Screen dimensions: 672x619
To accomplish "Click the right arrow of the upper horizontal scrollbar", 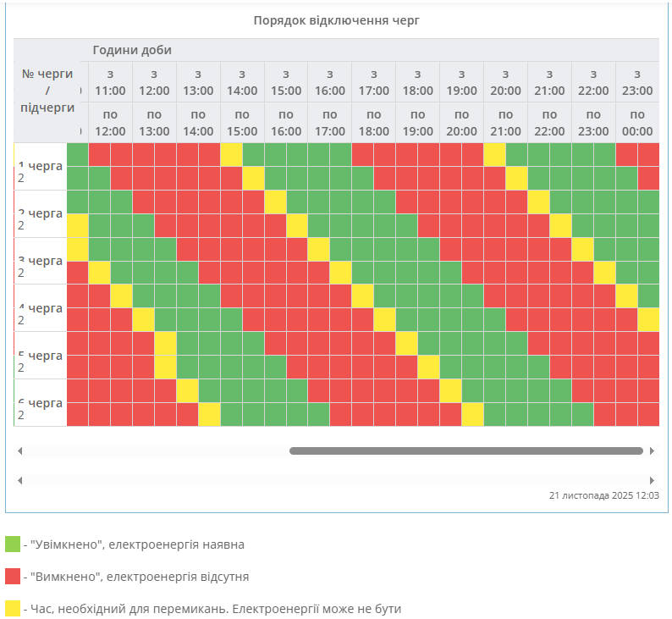I will coord(652,451).
